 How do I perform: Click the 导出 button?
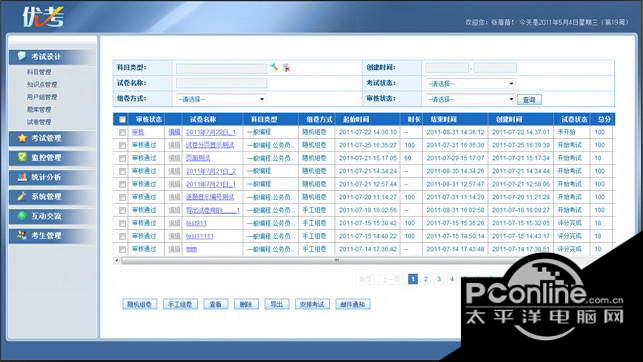click(x=276, y=304)
